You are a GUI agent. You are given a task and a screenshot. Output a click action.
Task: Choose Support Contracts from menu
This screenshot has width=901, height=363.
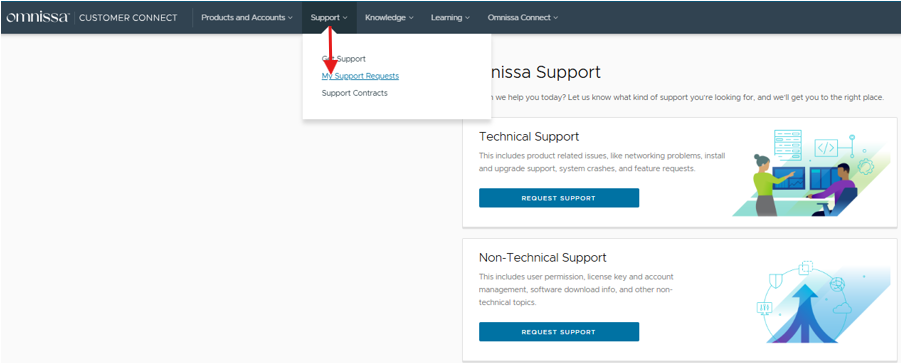[x=355, y=93]
